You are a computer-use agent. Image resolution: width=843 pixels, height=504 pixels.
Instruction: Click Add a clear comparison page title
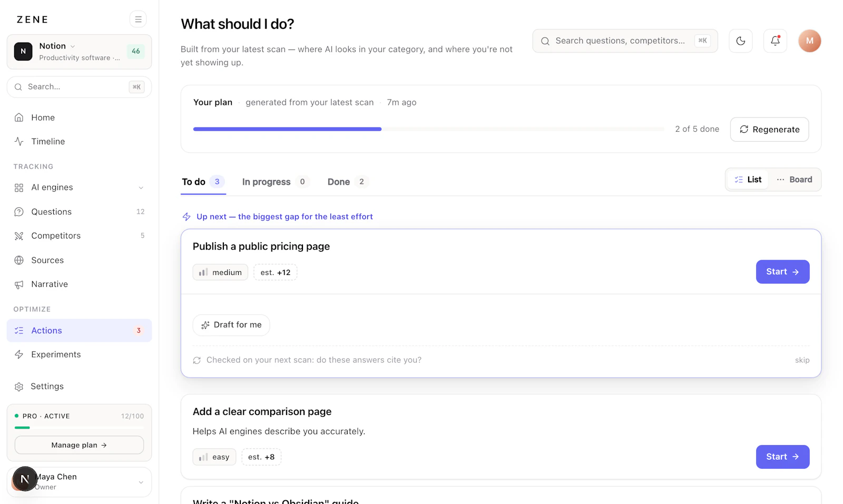(262, 412)
